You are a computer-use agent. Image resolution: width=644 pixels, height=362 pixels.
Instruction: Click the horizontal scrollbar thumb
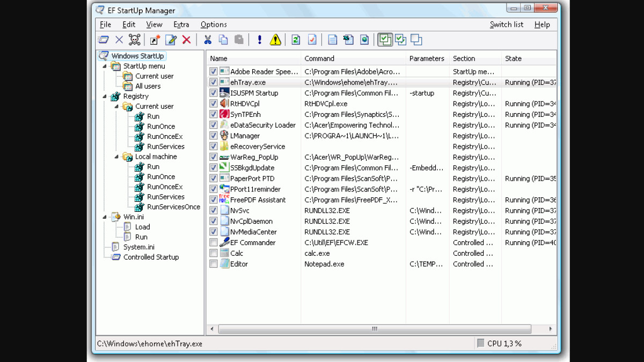click(374, 329)
